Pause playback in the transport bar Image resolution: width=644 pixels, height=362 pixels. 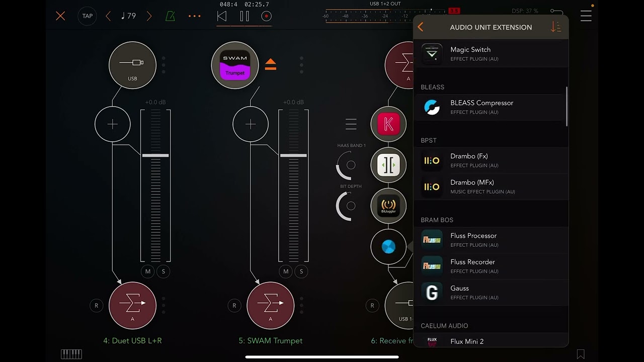(x=245, y=16)
